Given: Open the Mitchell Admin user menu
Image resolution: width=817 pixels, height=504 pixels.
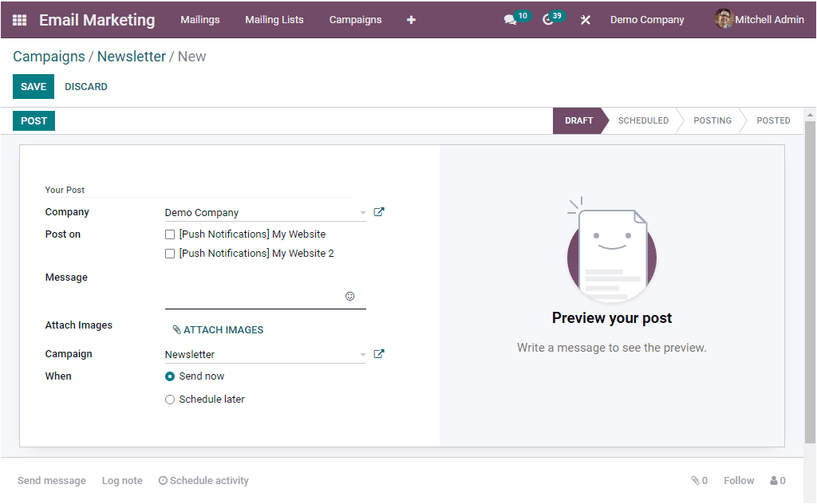Looking at the screenshot, I should point(758,19).
